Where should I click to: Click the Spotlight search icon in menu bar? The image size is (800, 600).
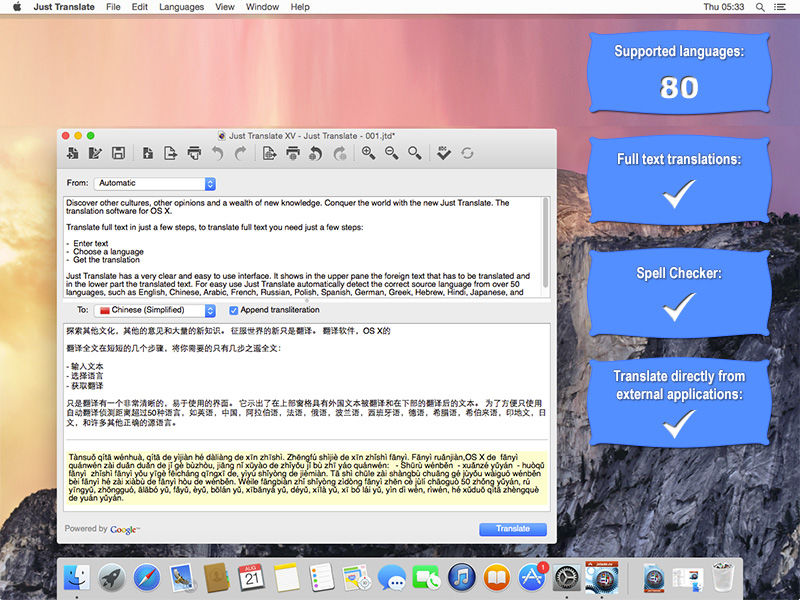(x=760, y=7)
